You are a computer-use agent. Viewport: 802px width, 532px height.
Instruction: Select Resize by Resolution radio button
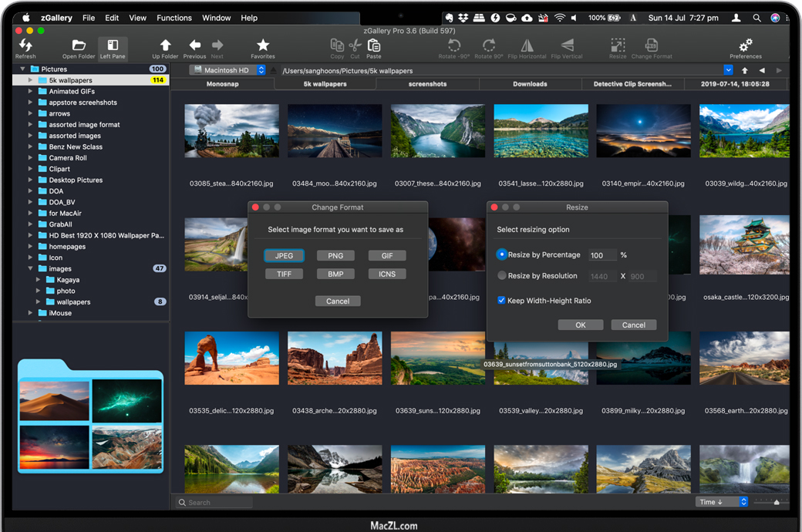[502, 275]
